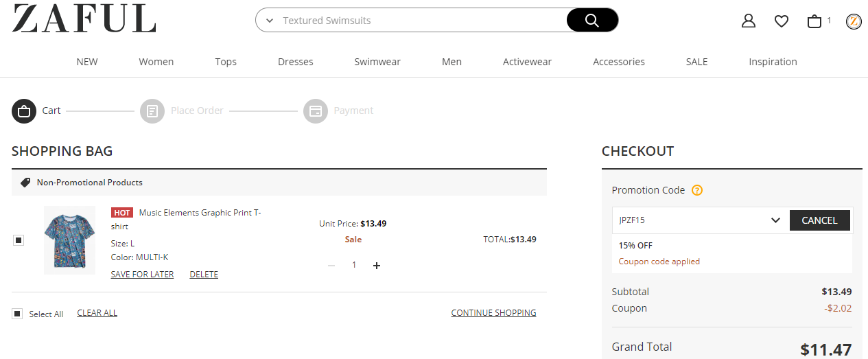Cancel the applied coupon code
This screenshot has width=868, height=359.
point(819,220)
